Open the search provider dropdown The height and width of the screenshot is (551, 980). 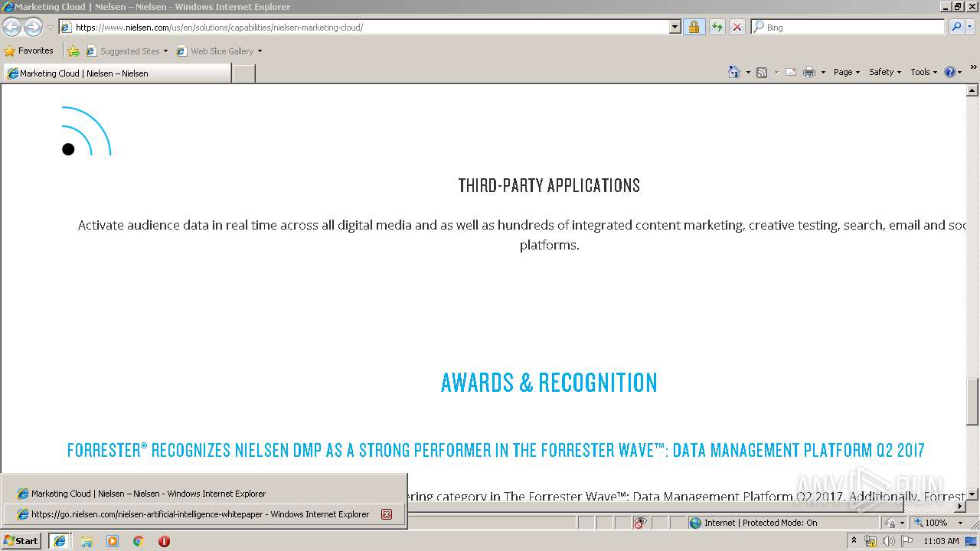(x=970, y=28)
